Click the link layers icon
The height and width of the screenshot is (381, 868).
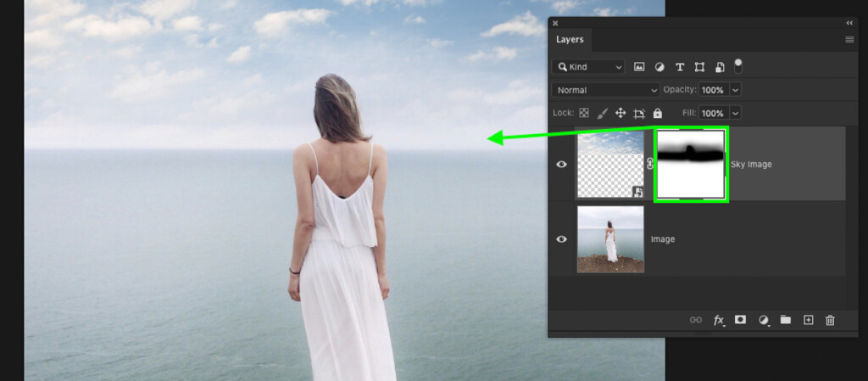click(x=696, y=320)
